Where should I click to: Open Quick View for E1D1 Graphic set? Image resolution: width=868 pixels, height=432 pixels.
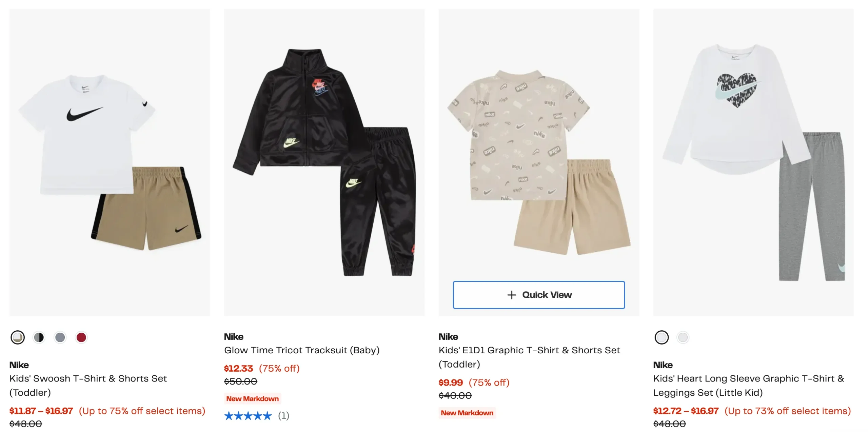point(539,295)
